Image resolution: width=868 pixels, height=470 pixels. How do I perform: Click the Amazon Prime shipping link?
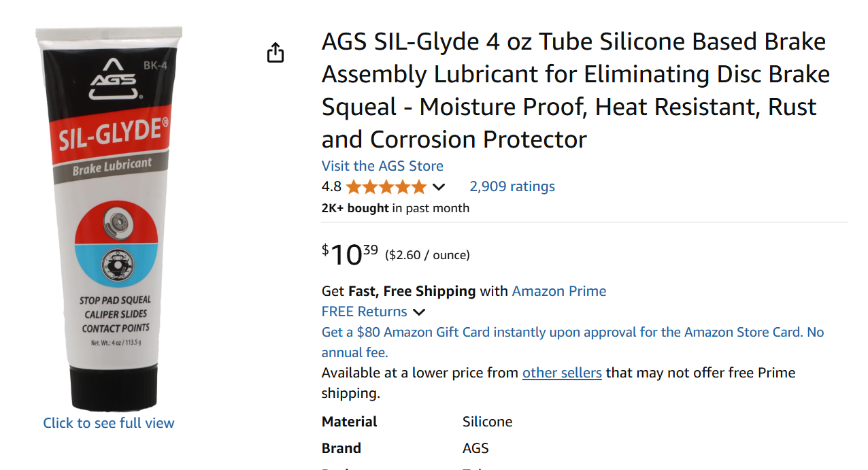(x=558, y=291)
